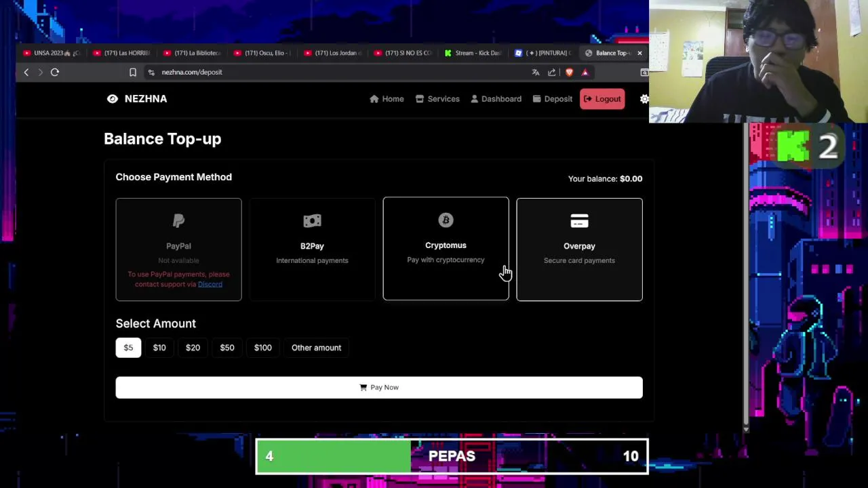Screen dimensions: 868x488
Task: Open the Brave Shields lion icon
Action: coord(569,73)
